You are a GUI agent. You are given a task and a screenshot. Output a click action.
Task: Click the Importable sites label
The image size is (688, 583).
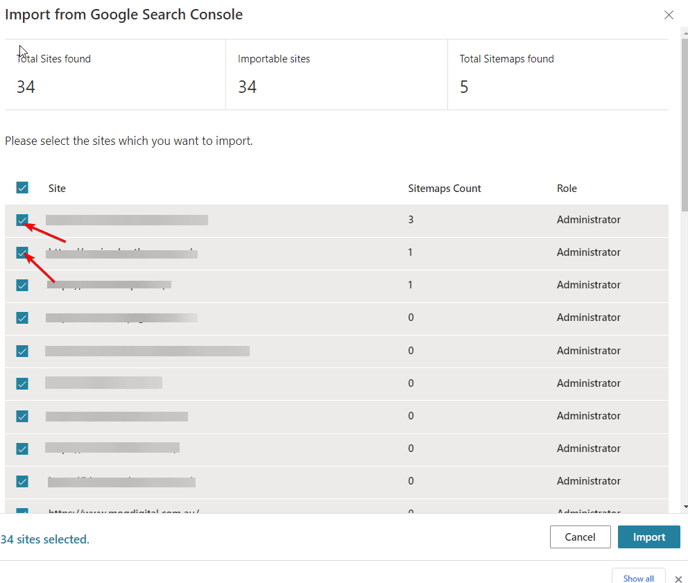274,59
